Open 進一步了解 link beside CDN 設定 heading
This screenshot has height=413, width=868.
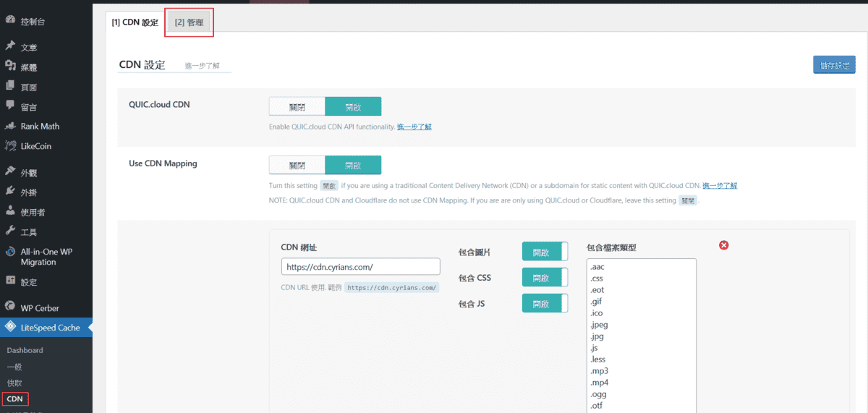click(x=202, y=66)
